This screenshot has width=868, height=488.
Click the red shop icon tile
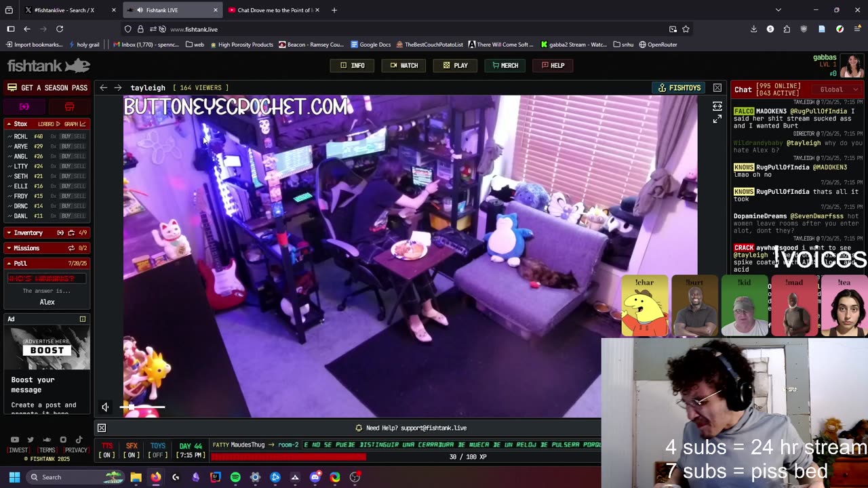[69, 107]
